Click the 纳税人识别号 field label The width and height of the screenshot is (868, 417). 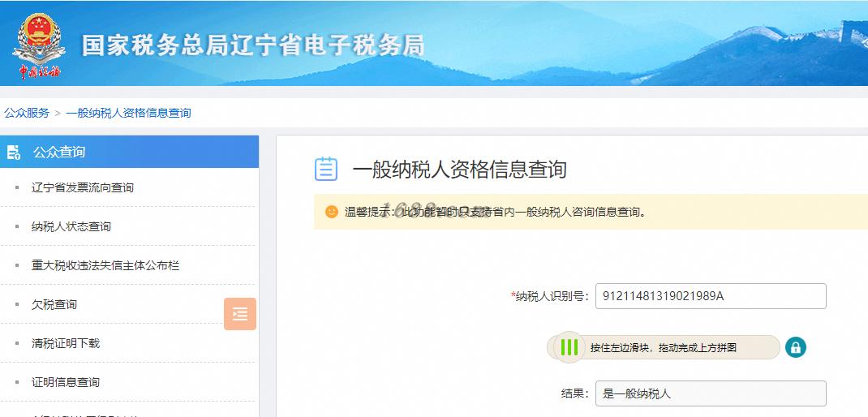pos(550,296)
